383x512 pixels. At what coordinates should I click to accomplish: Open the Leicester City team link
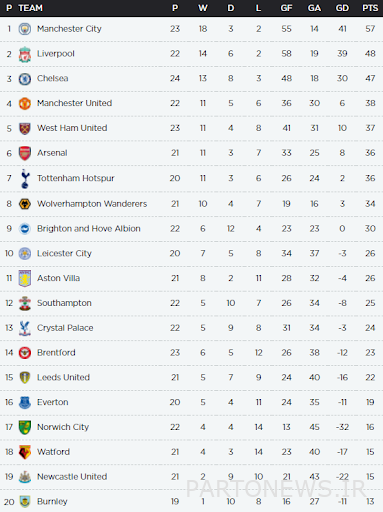tap(64, 254)
